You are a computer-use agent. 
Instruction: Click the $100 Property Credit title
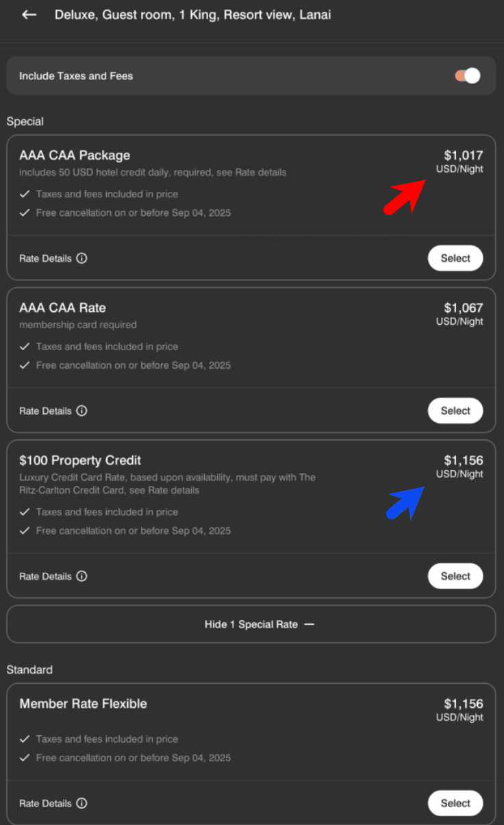[80, 460]
